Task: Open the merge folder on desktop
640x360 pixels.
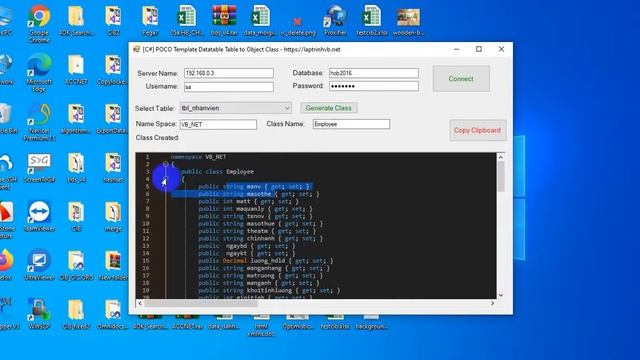Action: [113, 216]
